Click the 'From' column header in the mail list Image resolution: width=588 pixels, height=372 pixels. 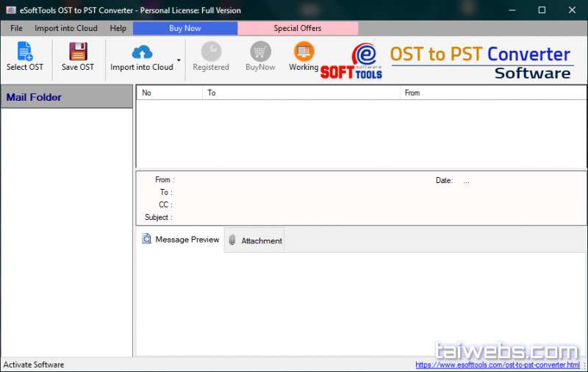492,93
